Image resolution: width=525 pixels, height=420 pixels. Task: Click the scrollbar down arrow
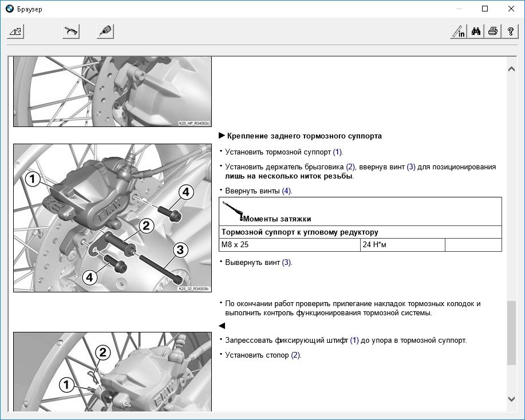[x=512, y=399]
